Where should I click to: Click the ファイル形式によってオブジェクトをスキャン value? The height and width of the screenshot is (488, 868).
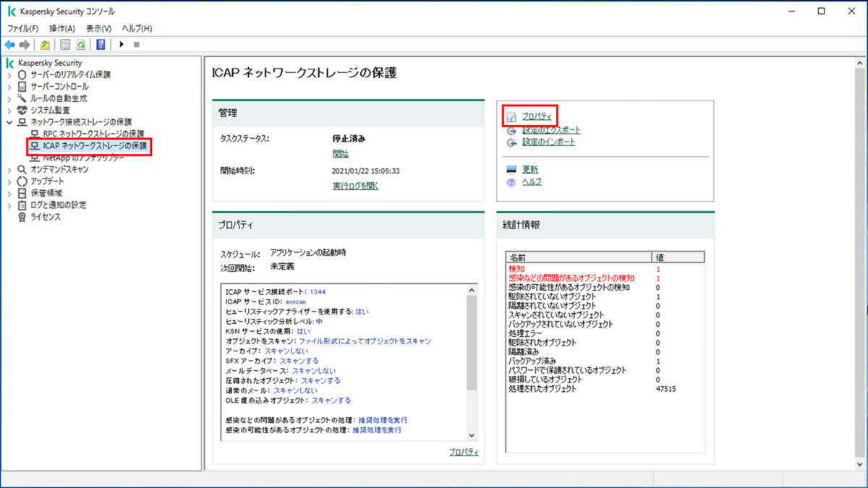coord(365,341)
